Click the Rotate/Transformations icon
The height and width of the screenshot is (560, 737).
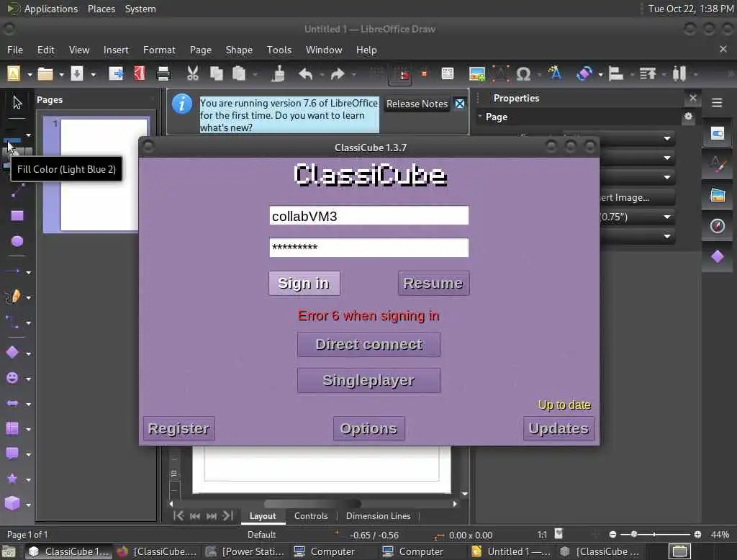[x=584, y=74]
